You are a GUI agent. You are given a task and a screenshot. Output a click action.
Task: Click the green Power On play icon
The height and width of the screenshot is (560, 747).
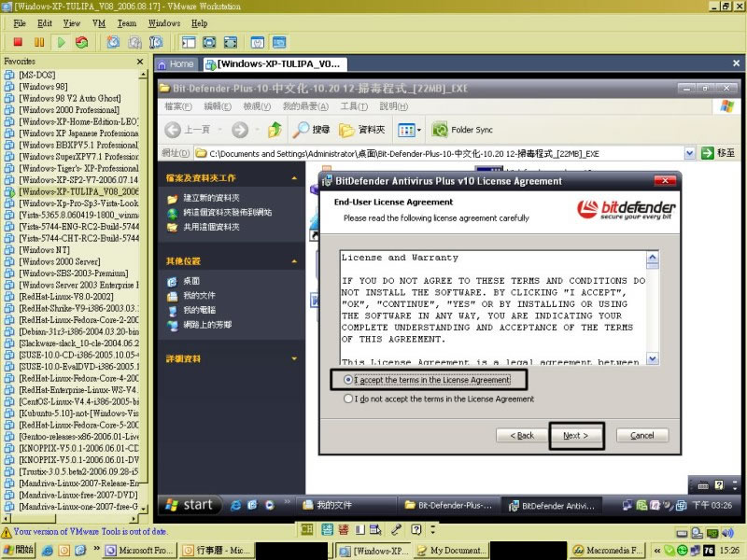point(61,42)
